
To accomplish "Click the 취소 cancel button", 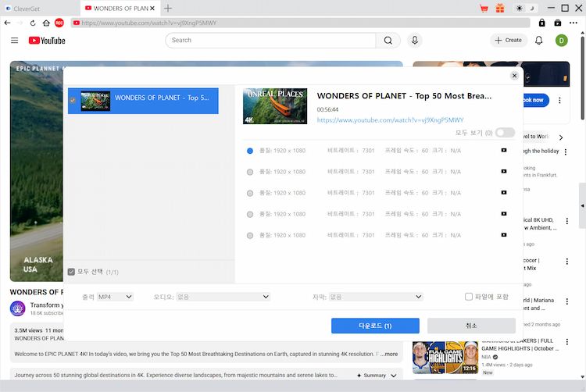I will (x=471, y=326).
